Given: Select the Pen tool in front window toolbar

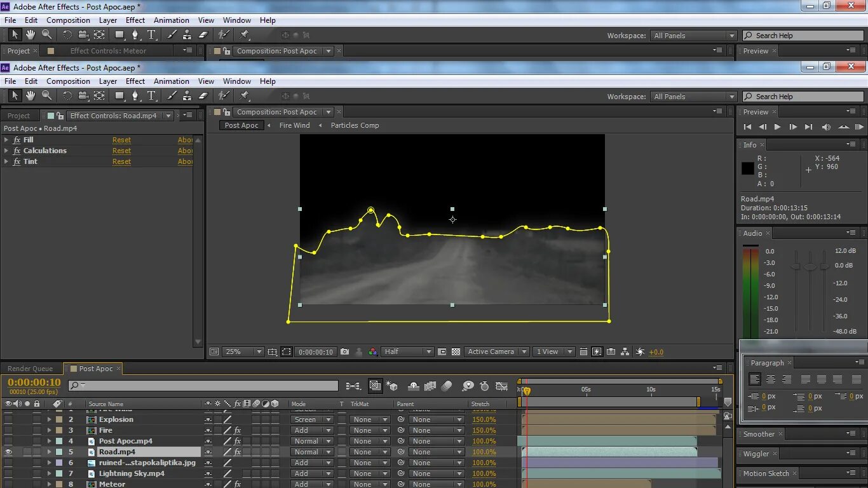Looking at the screenshot, I should [x=135, y=96].
